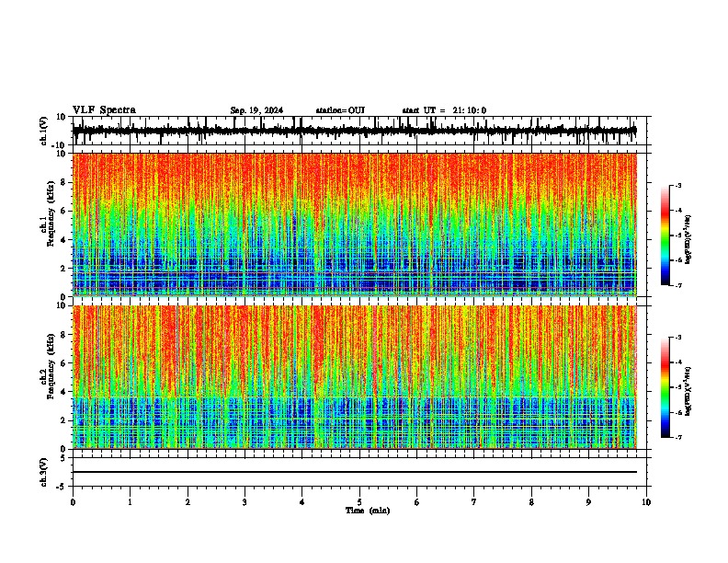
Task: Click the "start UT = 21:10:0" text
Action: coord(444,110)
